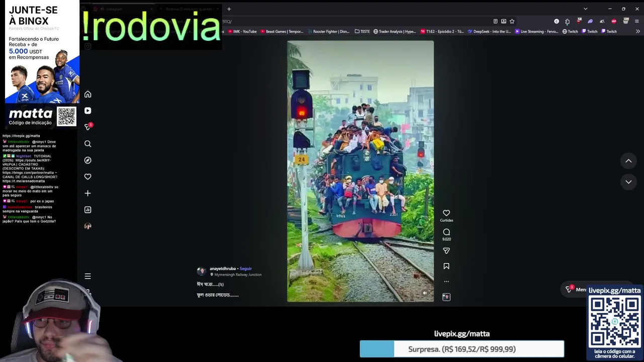Image resolution: width=644 pixels, height=362 pixels.
Task: Open Instagram Home from the sidebar
Action: pos(88,95)
